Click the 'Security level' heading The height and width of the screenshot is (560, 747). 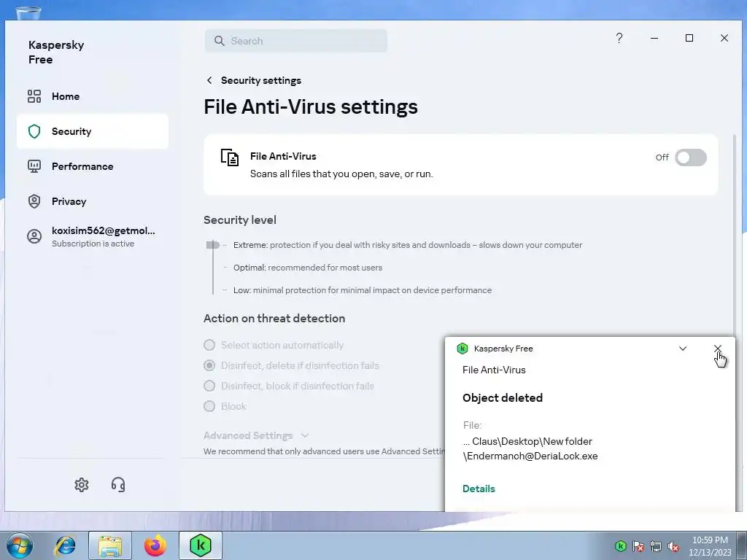click(x=239, y=220)
